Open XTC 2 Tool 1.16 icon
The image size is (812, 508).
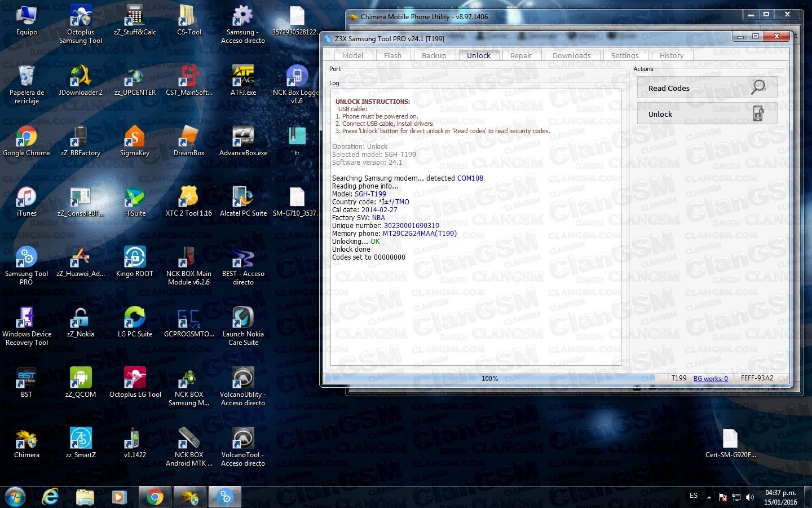pyautogui.click(x=189, y=202)
